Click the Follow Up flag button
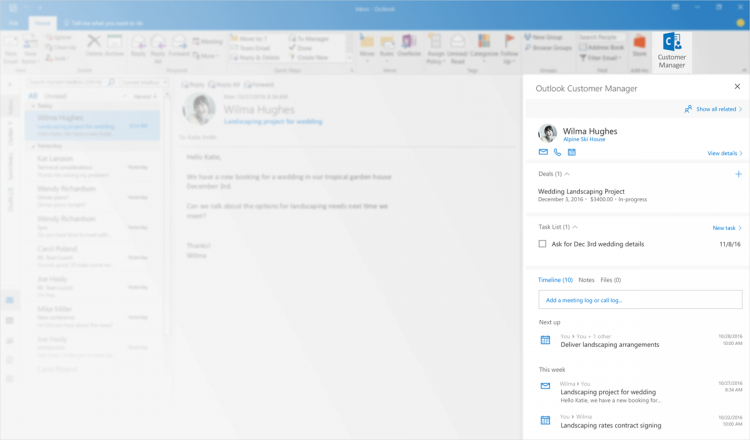The image size is (750, 440). pyautogui.click(x=509, y=49)
